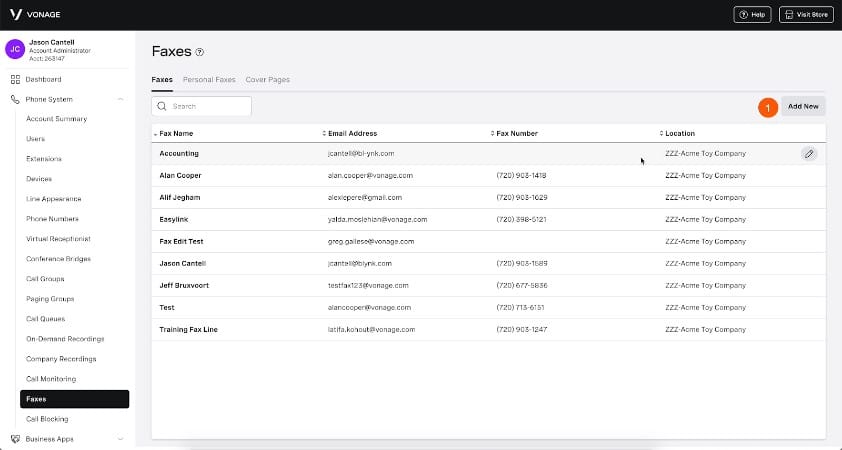Click the pencil edit icon for Accounting
Viewport: 842px width, 450px height.
coord(809,153)
